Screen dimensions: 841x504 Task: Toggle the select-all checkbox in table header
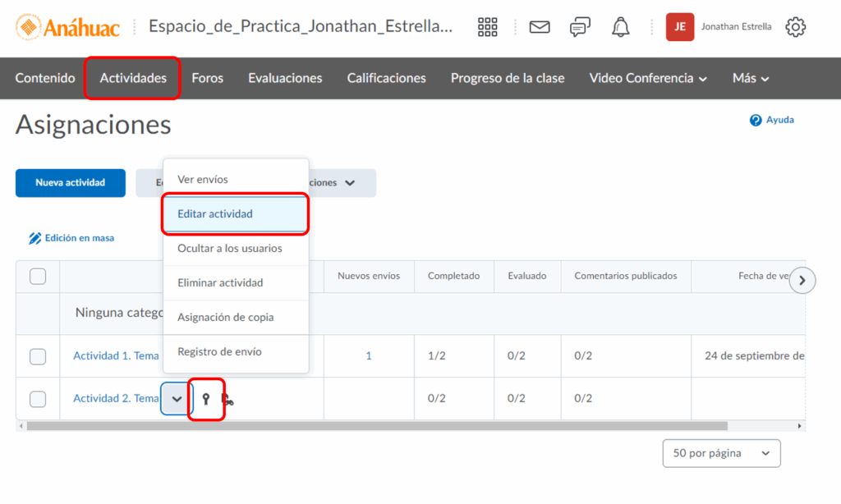click(x=38, y=277)
